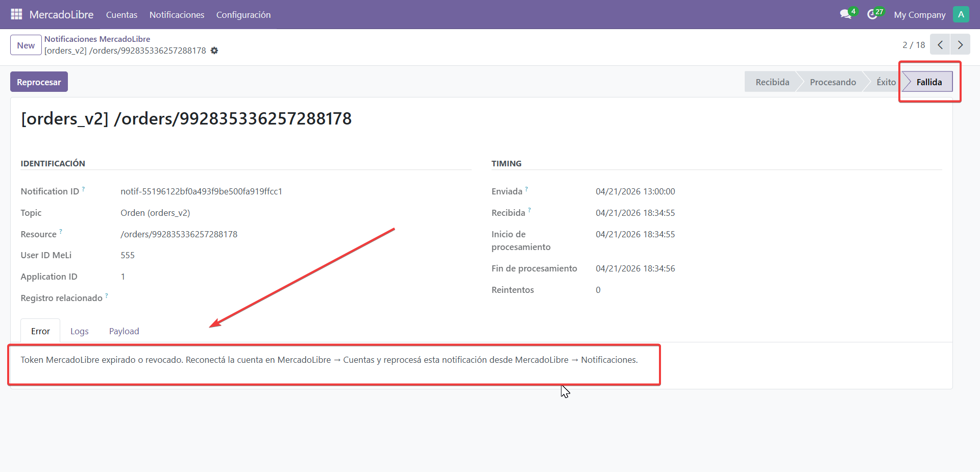Click the Reprocesar button
The width and height of the screenshot is (980, 472).
[x=39, y=82]
